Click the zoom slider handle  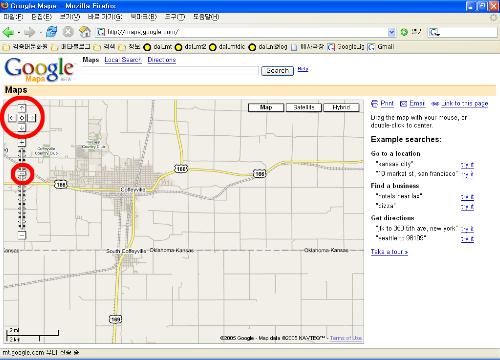(22, 174)
